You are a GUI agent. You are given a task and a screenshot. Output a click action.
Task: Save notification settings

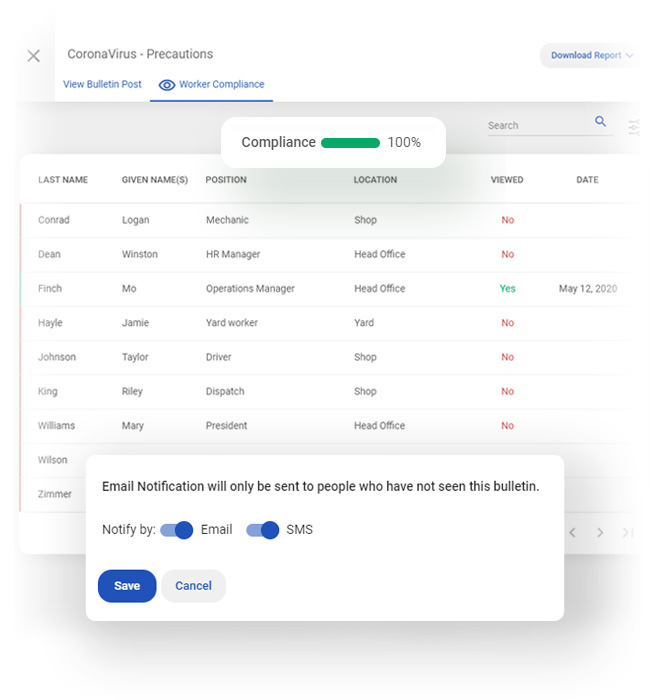[127, 586]
